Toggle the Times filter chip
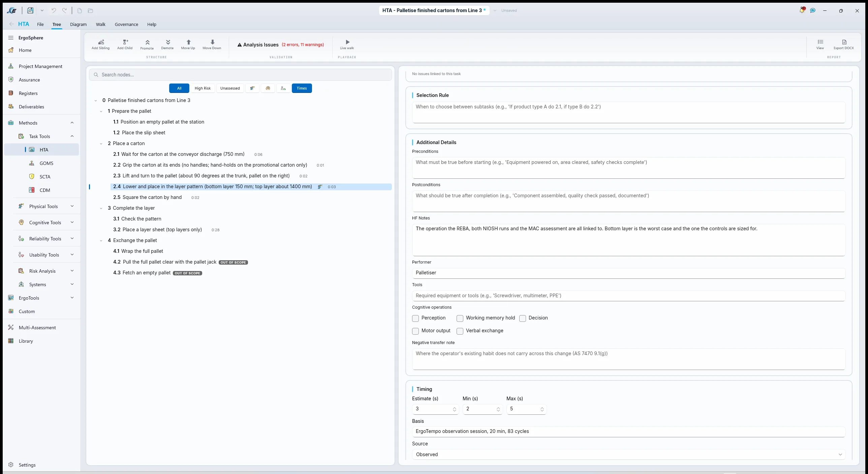The width and height of the screenshot is (868, 474). [302, 88]
